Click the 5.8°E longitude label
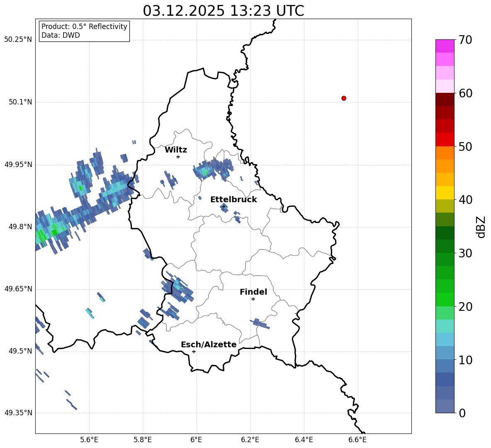 click(143, 440)
